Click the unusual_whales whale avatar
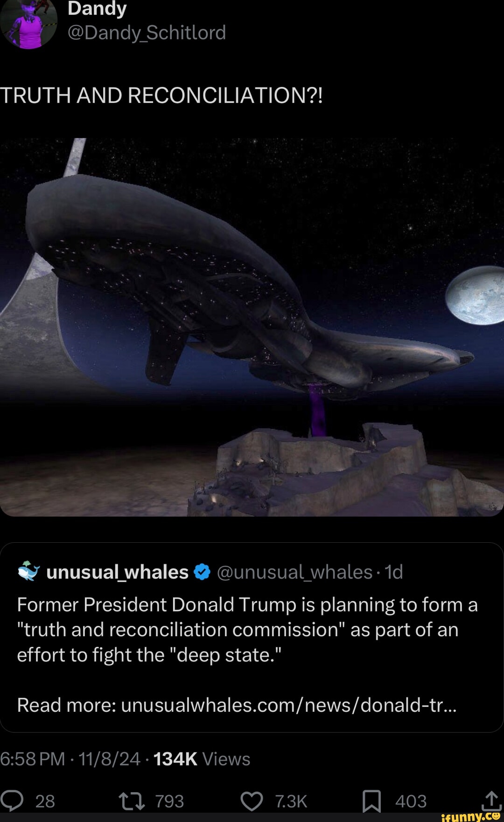This screenshot has height=822, width=504. click(29, 571)
